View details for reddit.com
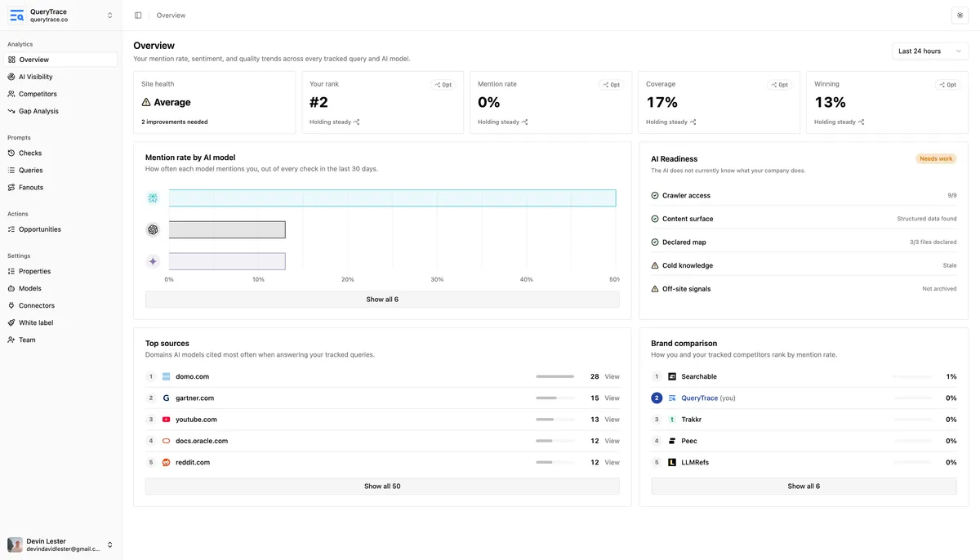This screenshot has width=980, height=560. point(612,462)
